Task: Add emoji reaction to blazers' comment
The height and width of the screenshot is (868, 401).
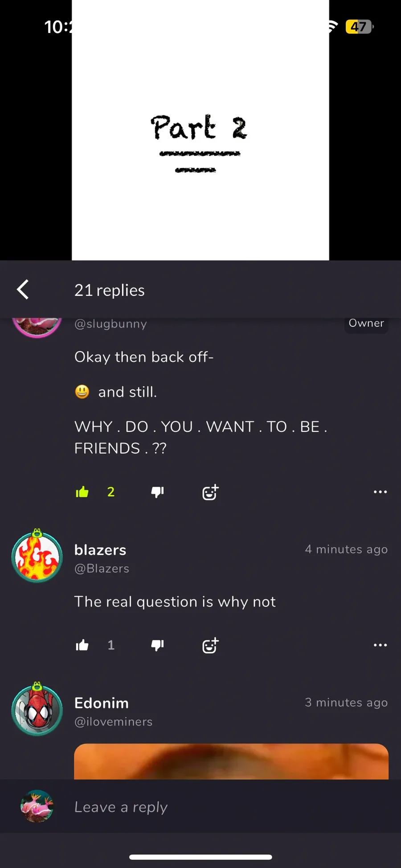Action: [x=210, y=645]
